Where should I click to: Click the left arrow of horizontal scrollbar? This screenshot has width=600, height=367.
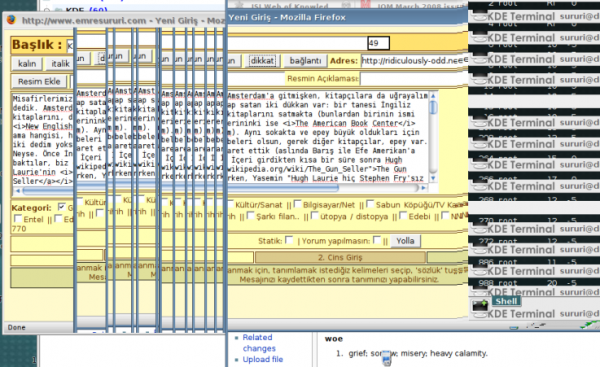17,190
